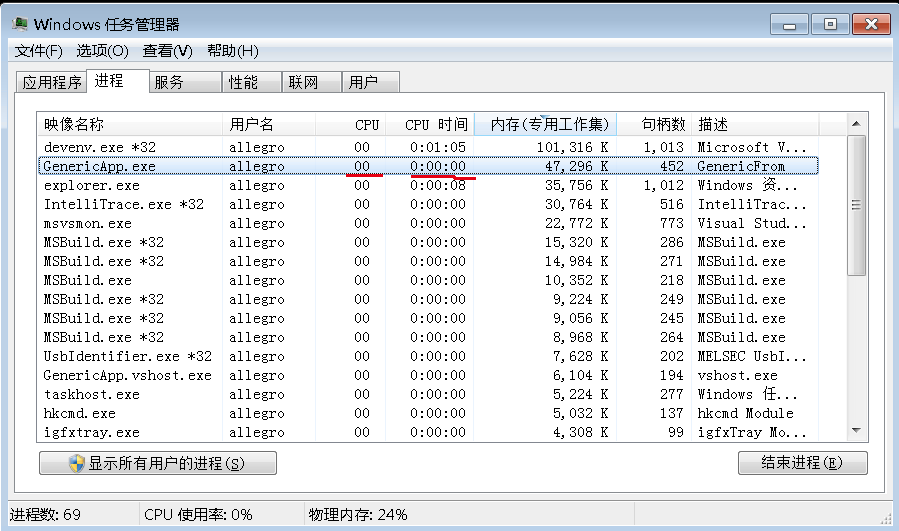Image resolution: width=899 pixels, height=531 pixels.
Task: Switch to the 服务 tab
Action: [x=185, y=83]
